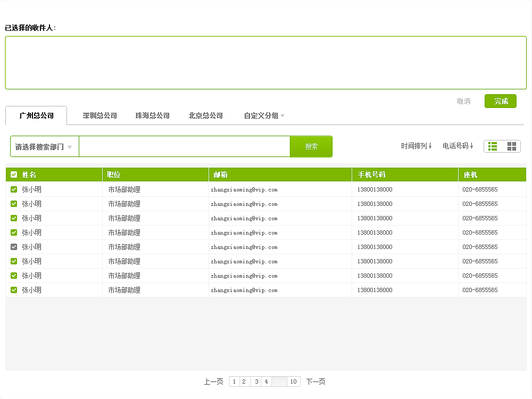This screenshot has width=532, height=399.
Task: Click the recipients input area under 已选择的收件人
Action: (266, 61)
